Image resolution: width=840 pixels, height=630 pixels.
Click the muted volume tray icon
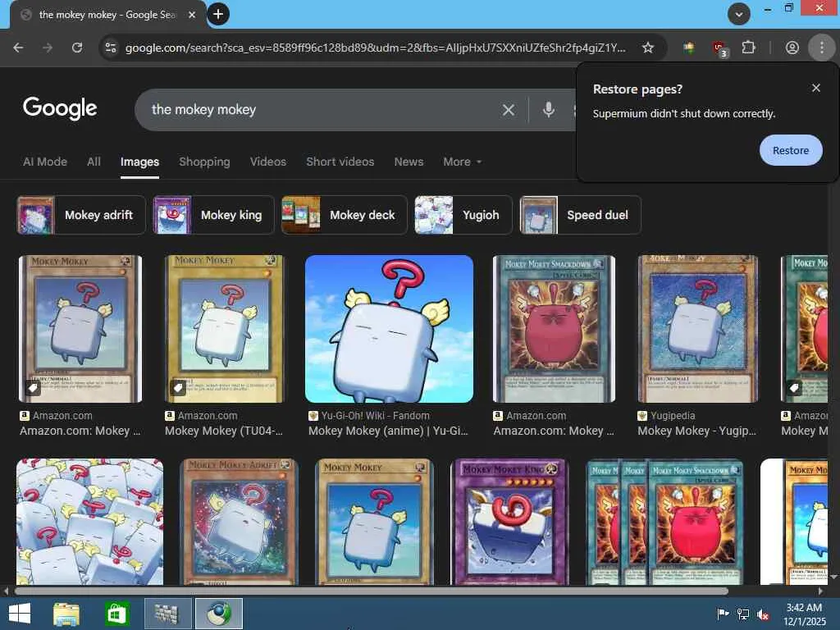(x=763, y=614)
